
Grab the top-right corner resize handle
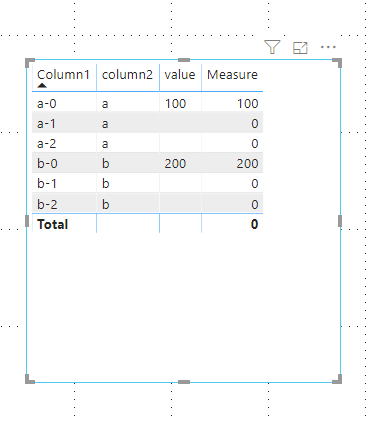[x=337, y=62]
